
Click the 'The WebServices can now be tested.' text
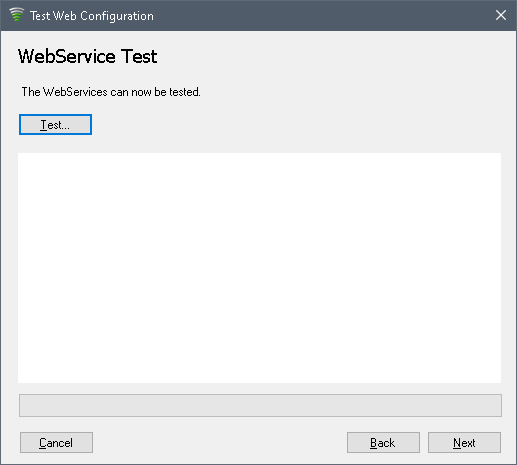point(111,92)
